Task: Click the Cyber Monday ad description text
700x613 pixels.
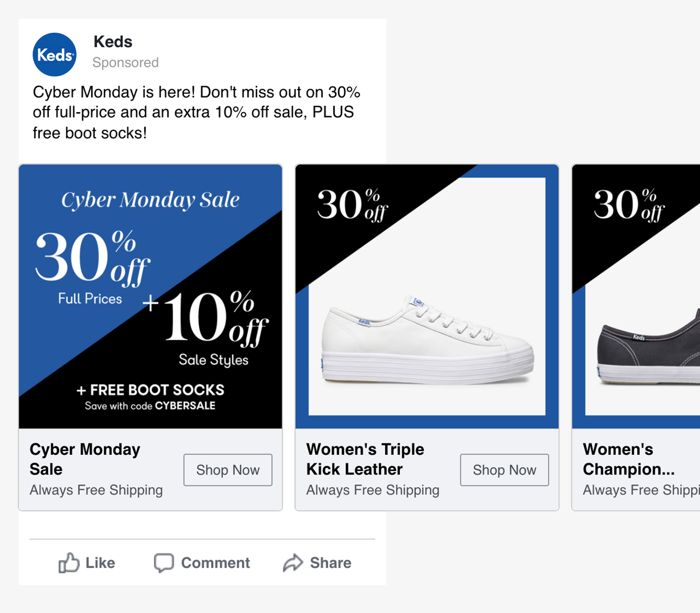Action: coord(196,113)
